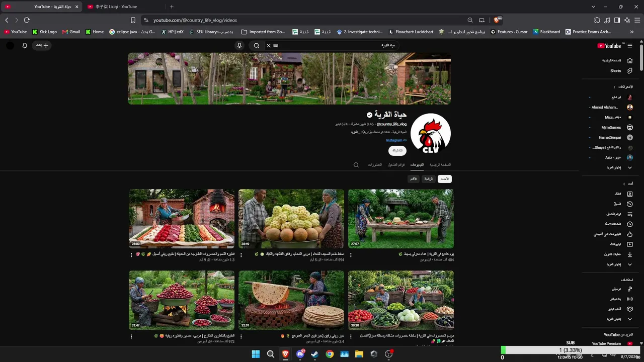Screen dimensions: 644x362
Task: Open zoom control in address bar
Action: pyautogui.click(x=470, y=20)
